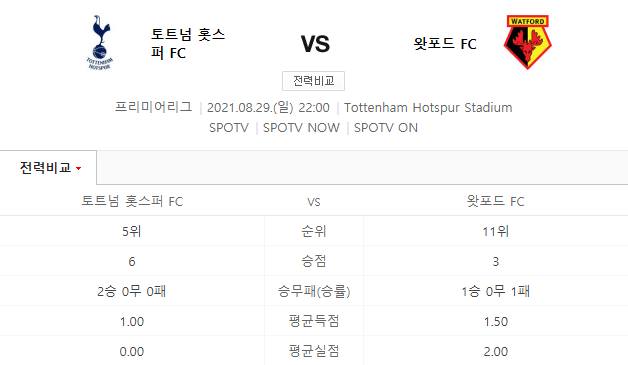Click the SPOTV ON broadcast channel
Image resolution: width=628 pixels, height=365 pixels.
point(386,128)
